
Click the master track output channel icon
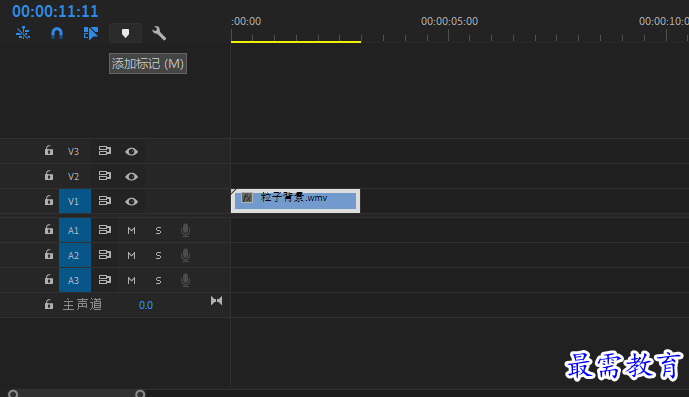(216, 301)
